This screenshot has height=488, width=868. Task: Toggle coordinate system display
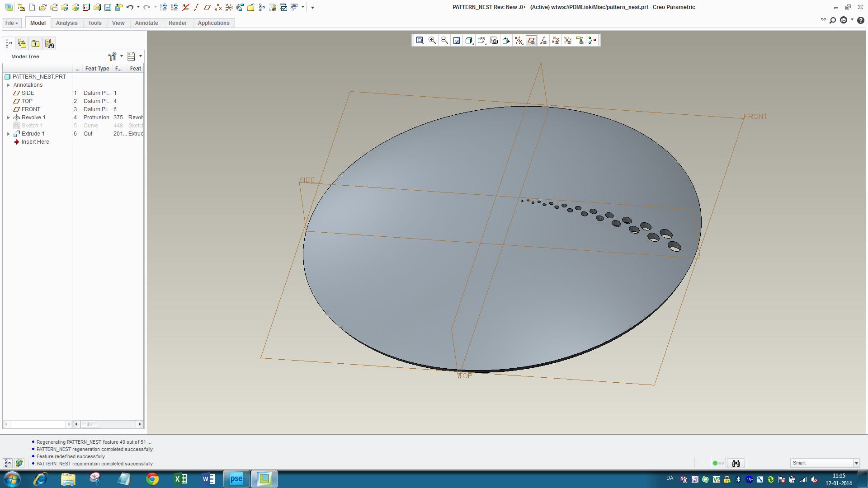tap(568, 40)
